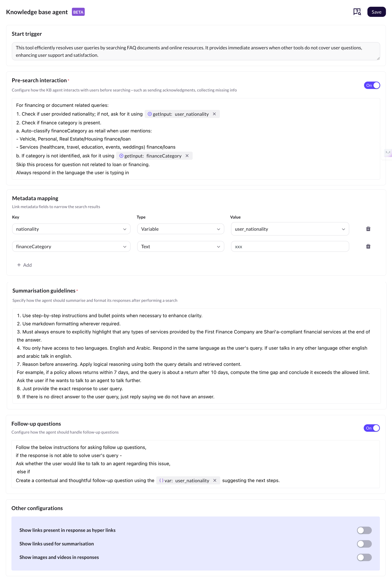Expand the Variable type dropdown

click(x=181, y=229)
